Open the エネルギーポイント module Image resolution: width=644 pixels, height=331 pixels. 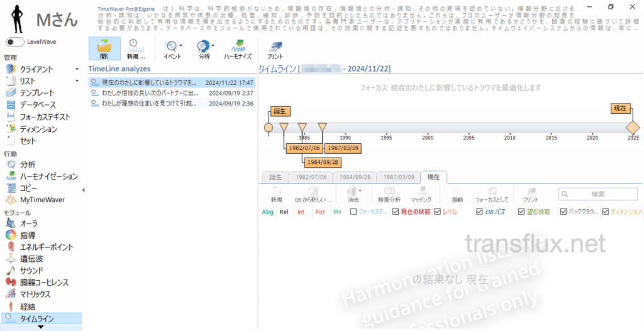(x=47, y=247)
